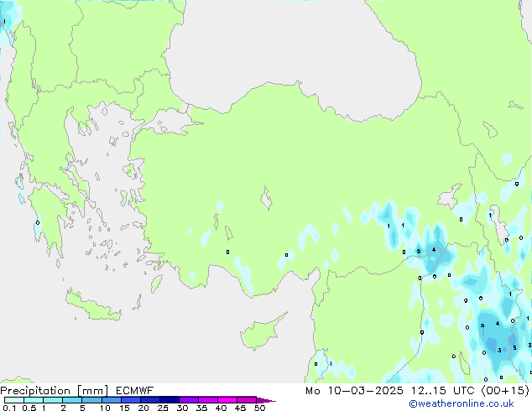Click the 'Mo' weekday label
This screenshot has width=532, height=411.
(312, 391)
